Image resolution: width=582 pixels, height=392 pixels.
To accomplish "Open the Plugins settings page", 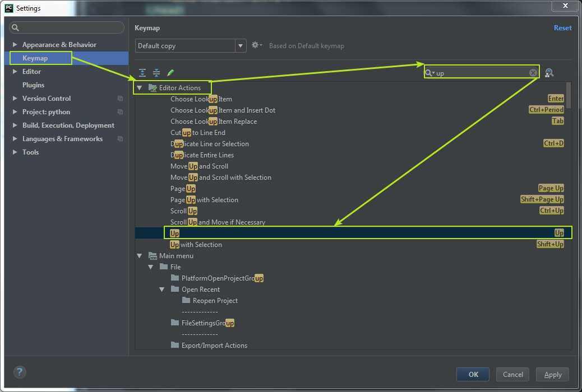I will [34, 85].
